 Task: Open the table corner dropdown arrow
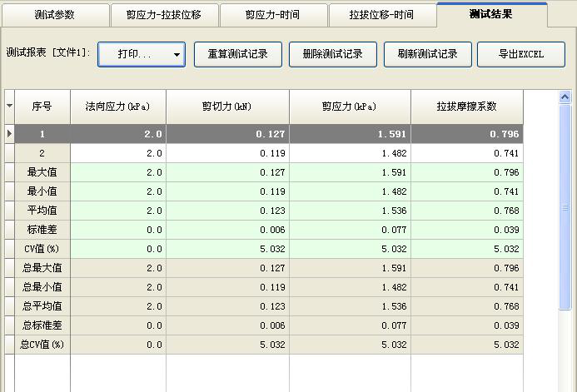pos(10,107)
